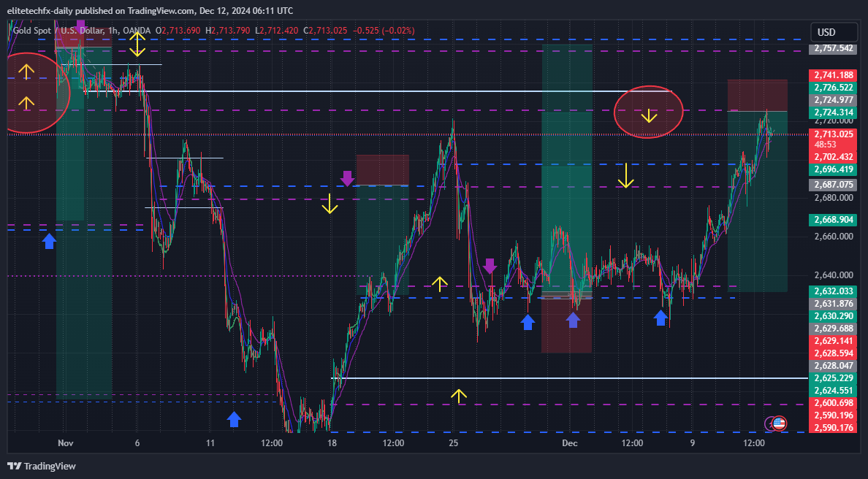
Task: Click the 2,660.000 axis price
Action: [x=834, y=236]
